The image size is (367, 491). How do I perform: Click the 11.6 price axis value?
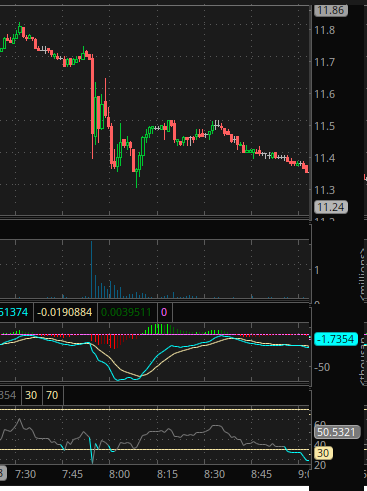tap(325, 94)
